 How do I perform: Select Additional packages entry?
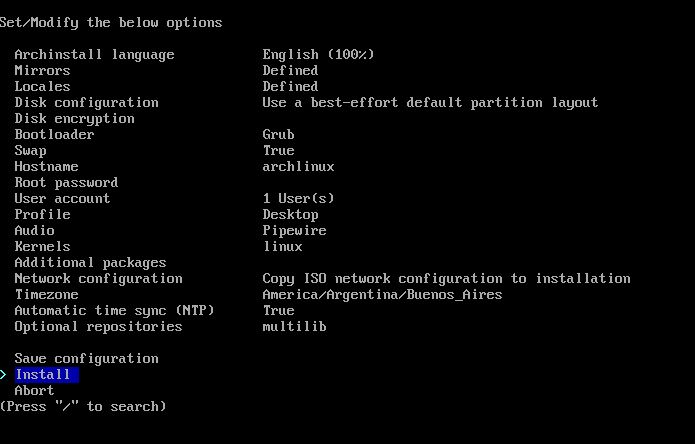[90, 263]
